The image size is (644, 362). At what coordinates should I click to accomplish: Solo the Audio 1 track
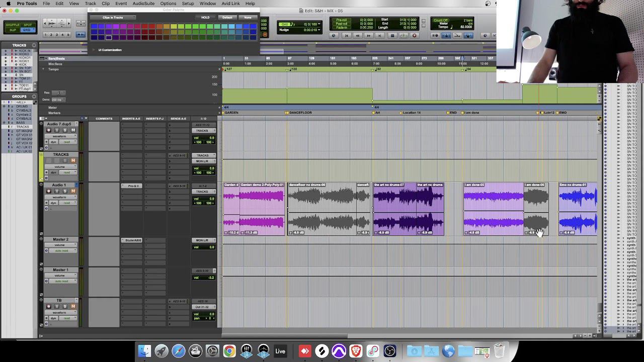[65, 191]
